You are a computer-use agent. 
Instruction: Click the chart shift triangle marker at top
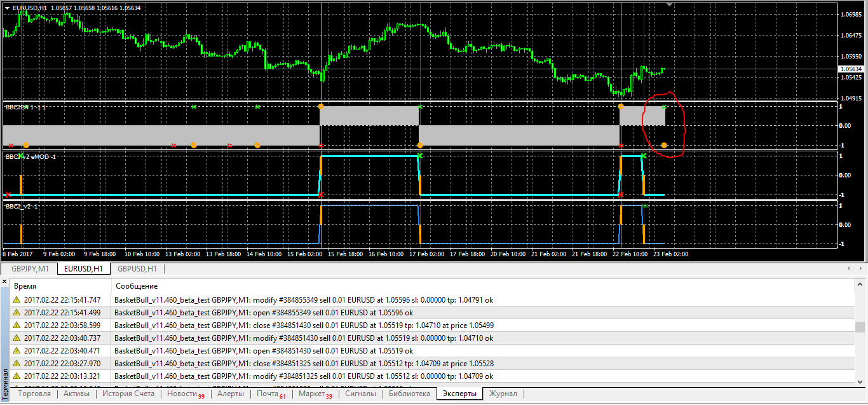click(x=668, y=4)
